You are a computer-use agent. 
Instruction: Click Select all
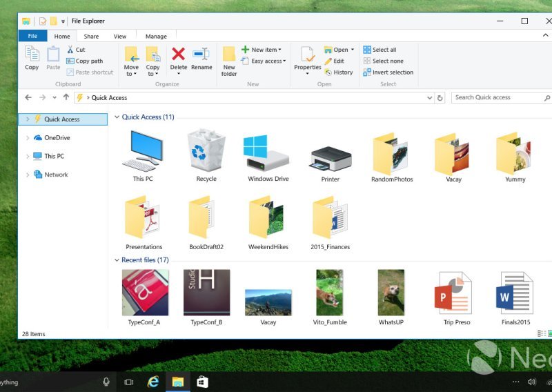[379, 50]
